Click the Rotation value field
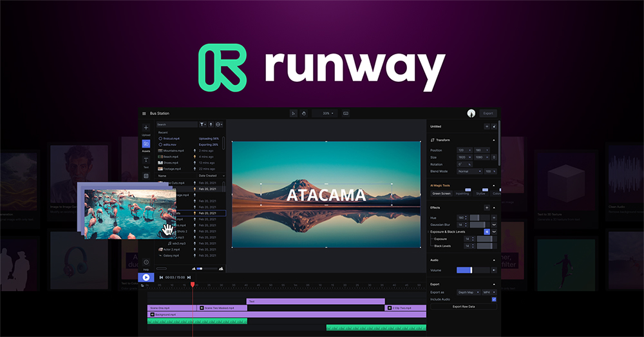Screen dimensions: 644x337 pyautogui.click(x=464, y=164)
